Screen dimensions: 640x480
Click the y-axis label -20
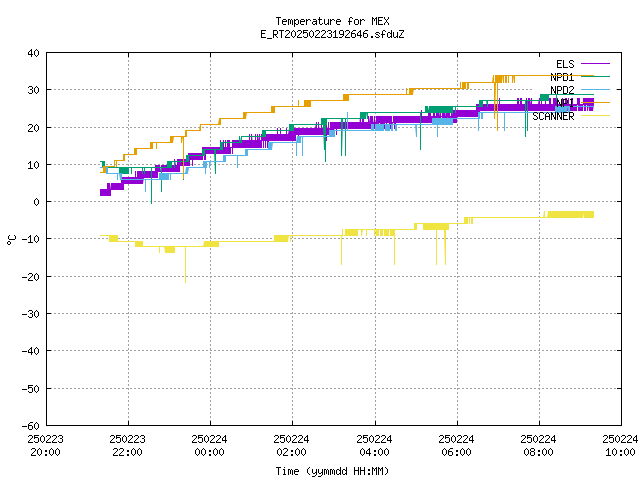tap(31, 277)
